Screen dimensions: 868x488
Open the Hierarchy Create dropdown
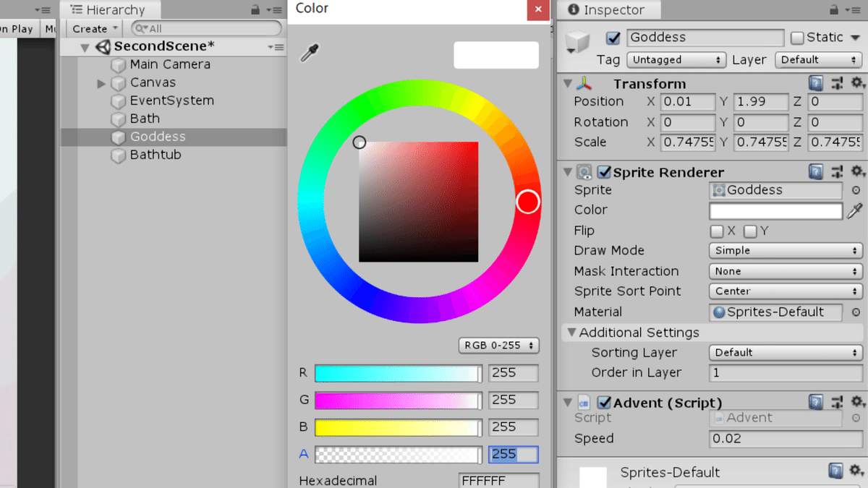pyautogui.click(x=95, y=29)
